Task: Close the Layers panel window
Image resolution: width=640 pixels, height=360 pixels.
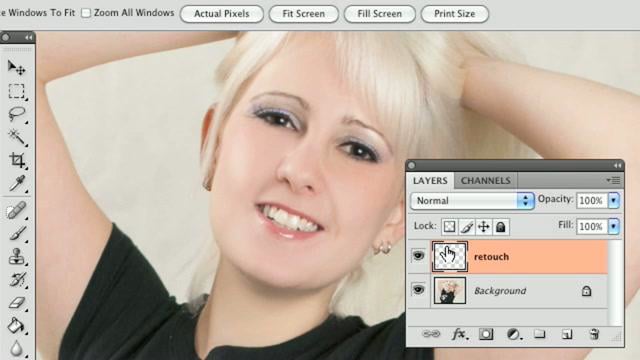Action: pyautogui.click(x=411, y=165)
